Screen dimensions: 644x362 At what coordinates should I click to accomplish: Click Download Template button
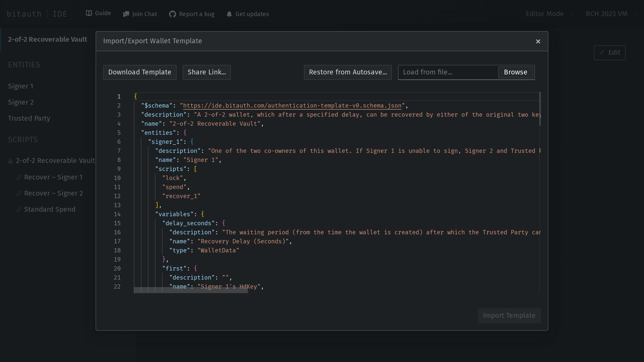click(x=140, y=72)
